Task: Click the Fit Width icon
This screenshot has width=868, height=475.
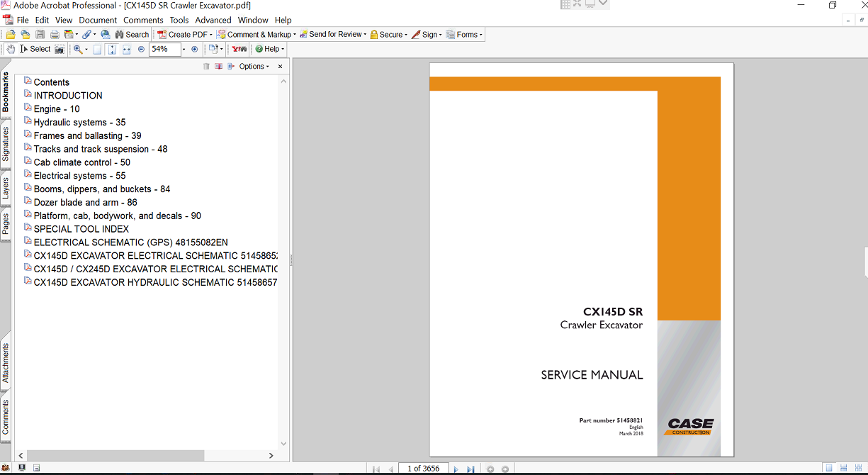Action: [126, 49]
